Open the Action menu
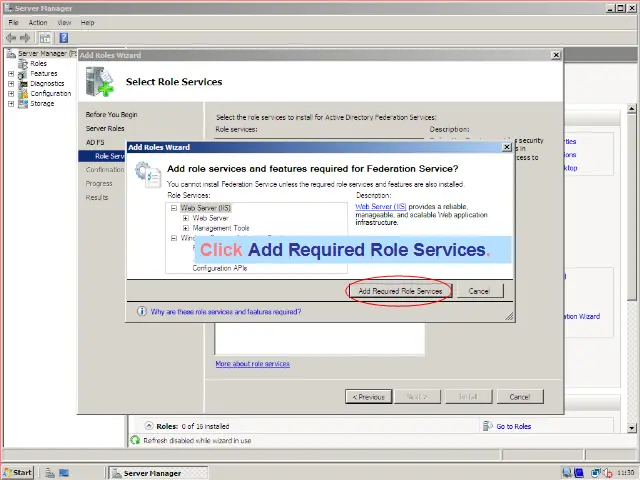Viewport: 640px width, 480px height. coord(38,22)
